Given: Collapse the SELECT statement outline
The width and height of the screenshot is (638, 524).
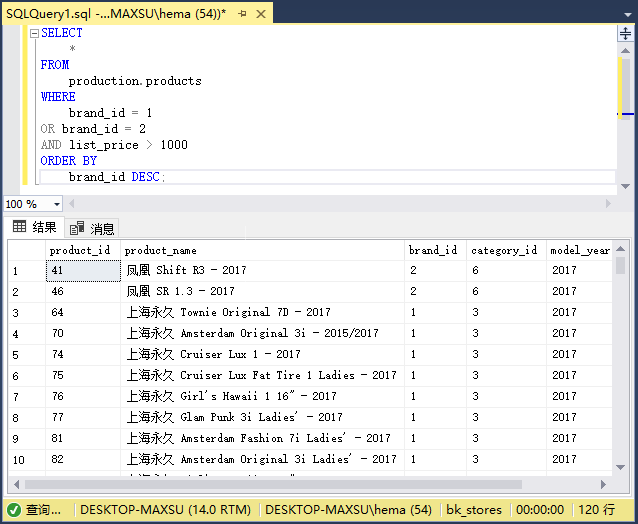Looking at the screenshot, I should [x=35, y=33].
